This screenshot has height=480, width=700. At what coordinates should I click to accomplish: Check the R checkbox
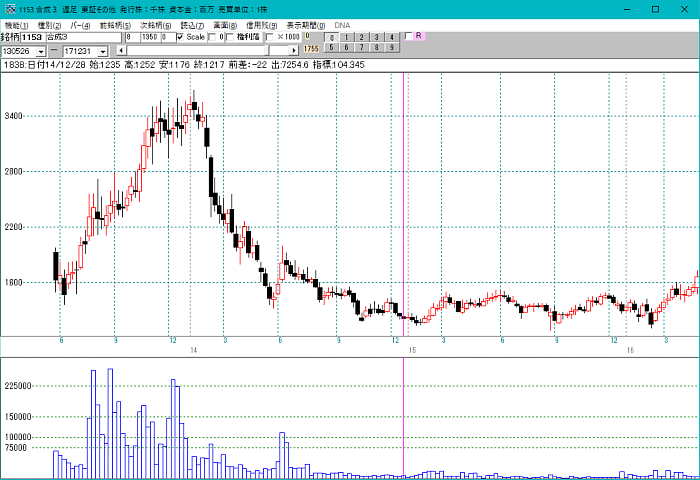coord(408,36)
